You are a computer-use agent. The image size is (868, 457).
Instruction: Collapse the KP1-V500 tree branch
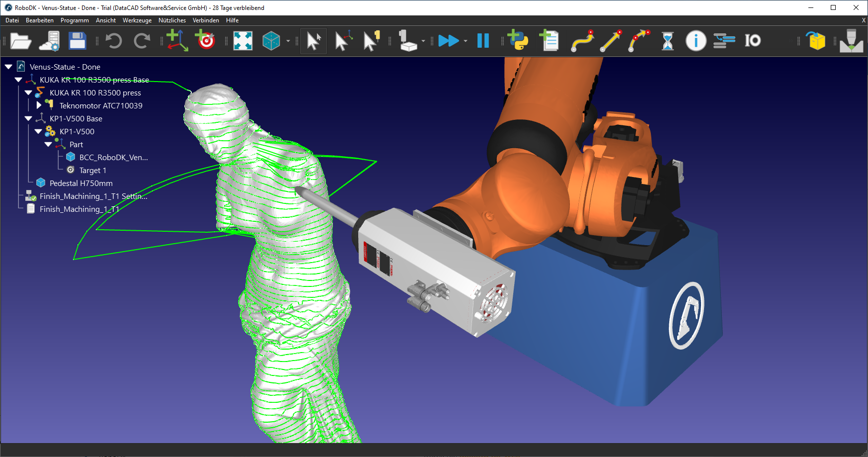point(38,131)
